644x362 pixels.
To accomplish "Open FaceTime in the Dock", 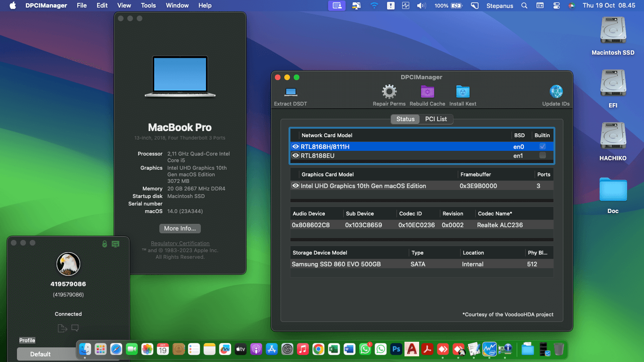I will point(132,349).
